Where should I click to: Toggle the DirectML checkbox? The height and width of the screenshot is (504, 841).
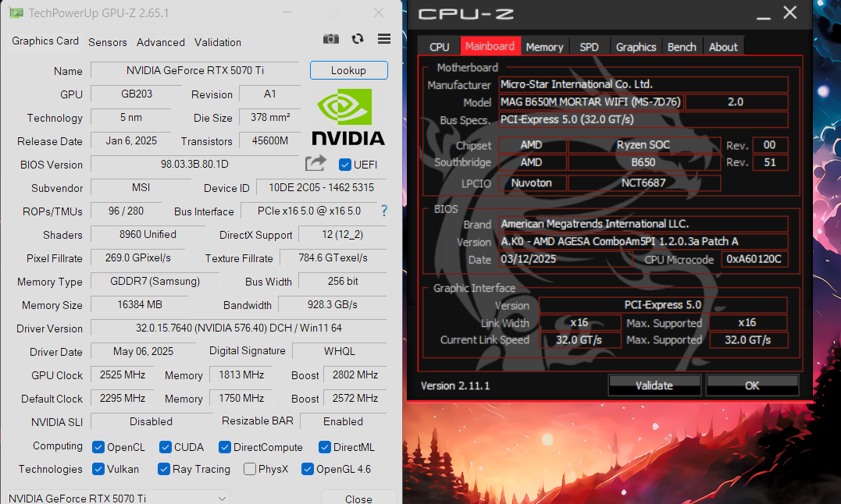[x=325, y=447]
